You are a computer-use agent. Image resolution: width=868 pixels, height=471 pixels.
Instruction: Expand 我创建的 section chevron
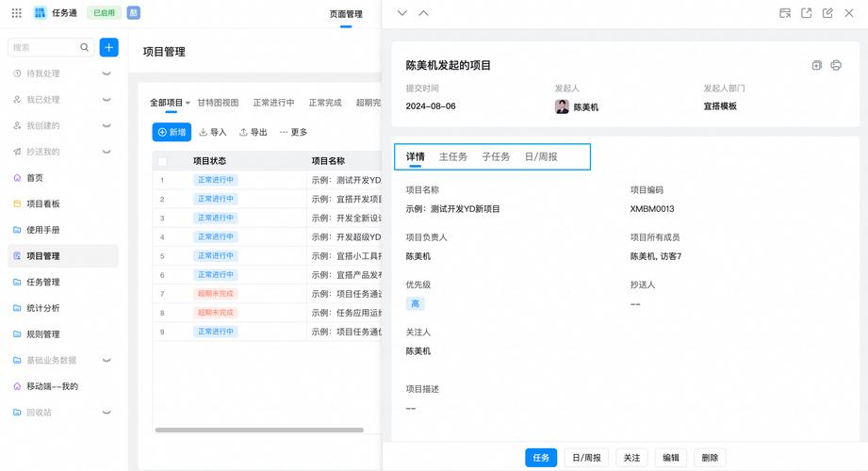tap(106, 125)
